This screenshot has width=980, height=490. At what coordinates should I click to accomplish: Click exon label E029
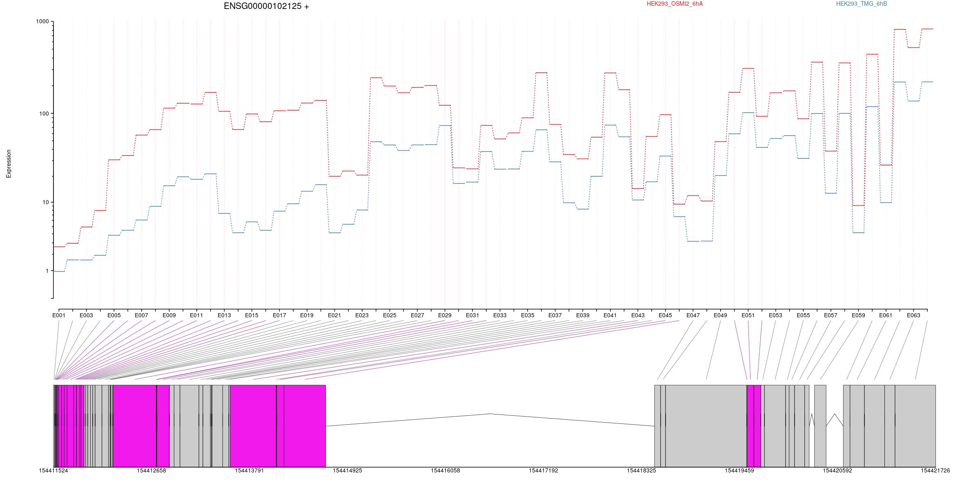tap(445, 315)
